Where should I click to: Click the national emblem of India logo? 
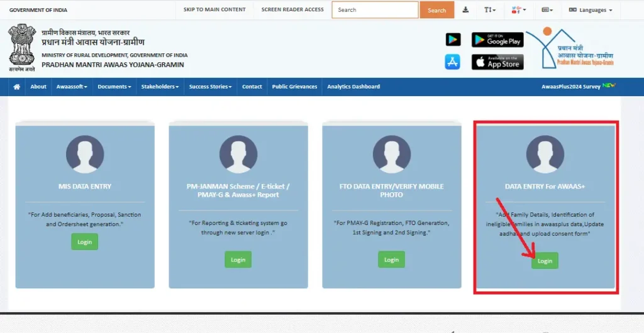click(x=22, y=48)
